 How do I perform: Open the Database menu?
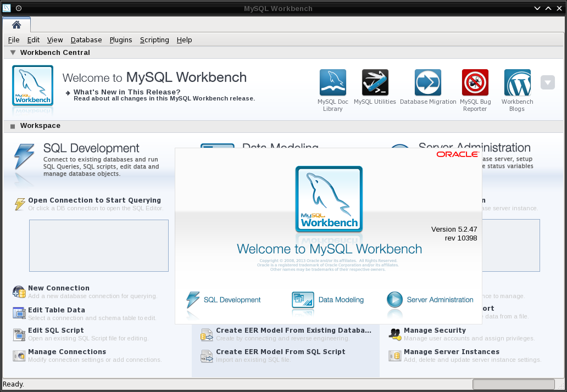[86, 40]
